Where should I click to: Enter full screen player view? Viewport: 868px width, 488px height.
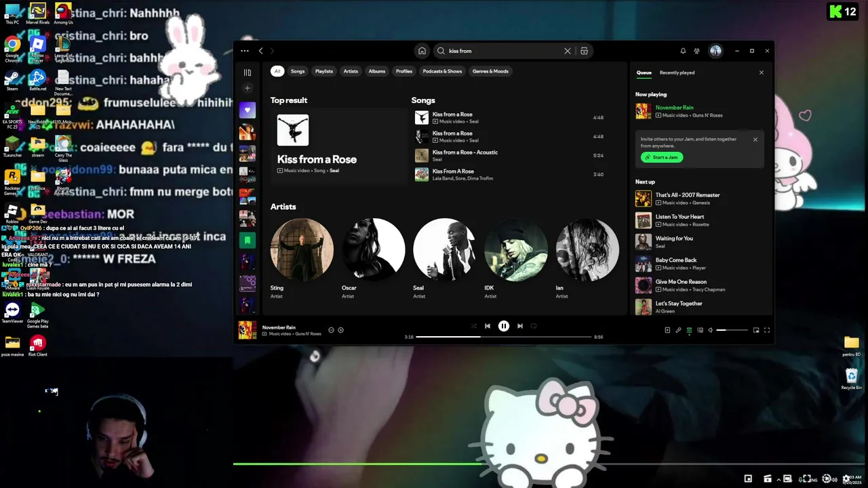[767, 330]
